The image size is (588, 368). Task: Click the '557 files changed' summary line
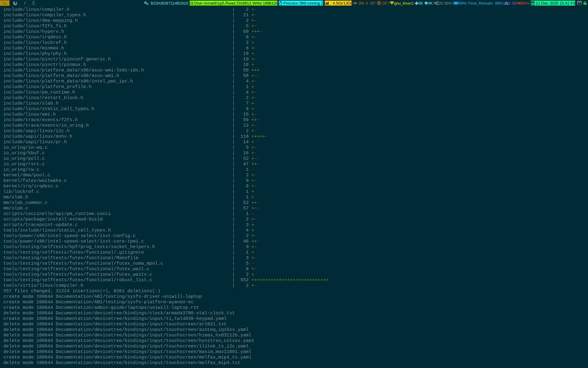click(82, 291)
